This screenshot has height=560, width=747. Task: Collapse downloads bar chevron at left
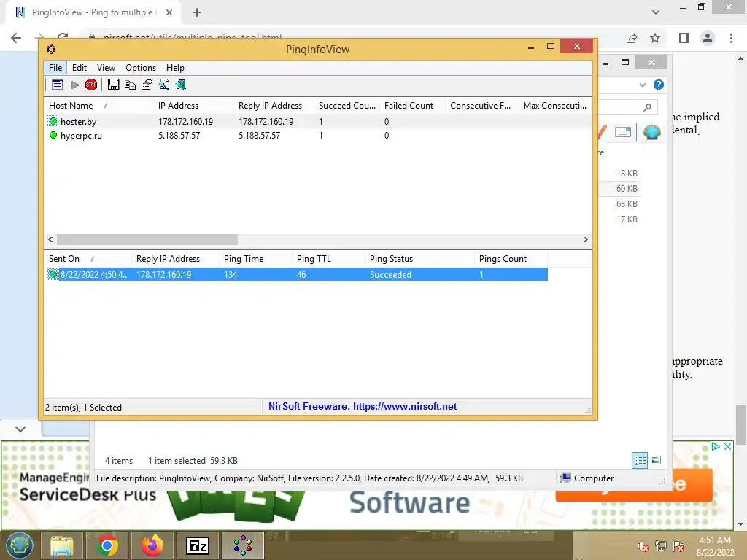click(x=20, y=429)
